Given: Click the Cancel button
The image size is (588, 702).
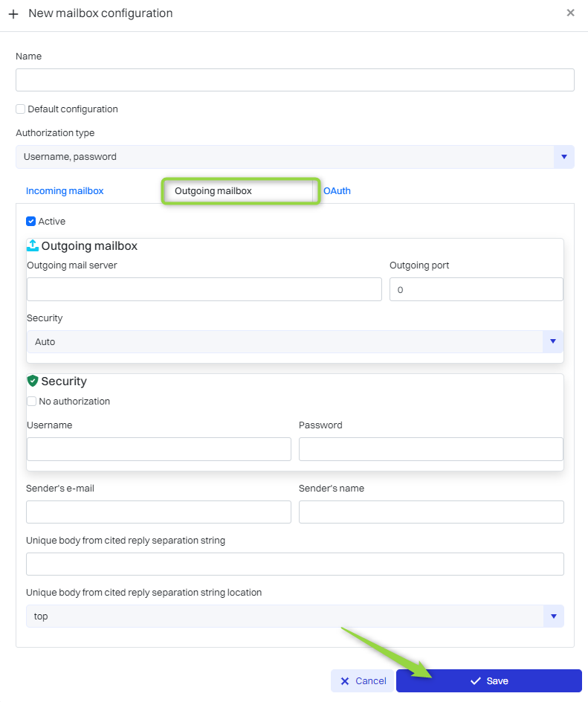Looking at the screenshot, I should tap(363, 681).
